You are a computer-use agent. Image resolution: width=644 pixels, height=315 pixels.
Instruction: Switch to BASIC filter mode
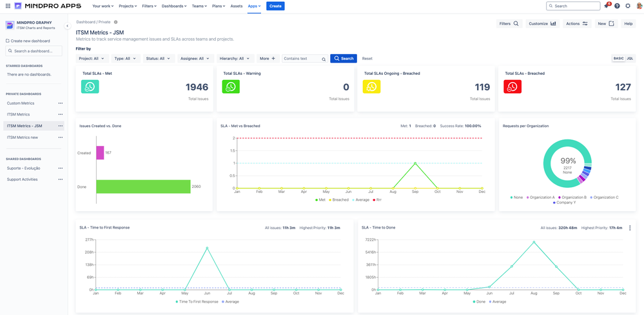(618, 59)
